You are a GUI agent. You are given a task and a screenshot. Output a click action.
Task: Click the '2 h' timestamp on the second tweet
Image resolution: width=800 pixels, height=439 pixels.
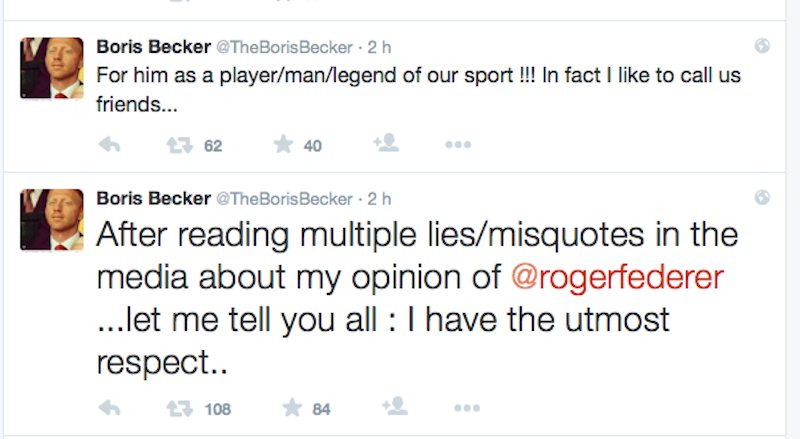pyautogui.click(x=379, y=198)
